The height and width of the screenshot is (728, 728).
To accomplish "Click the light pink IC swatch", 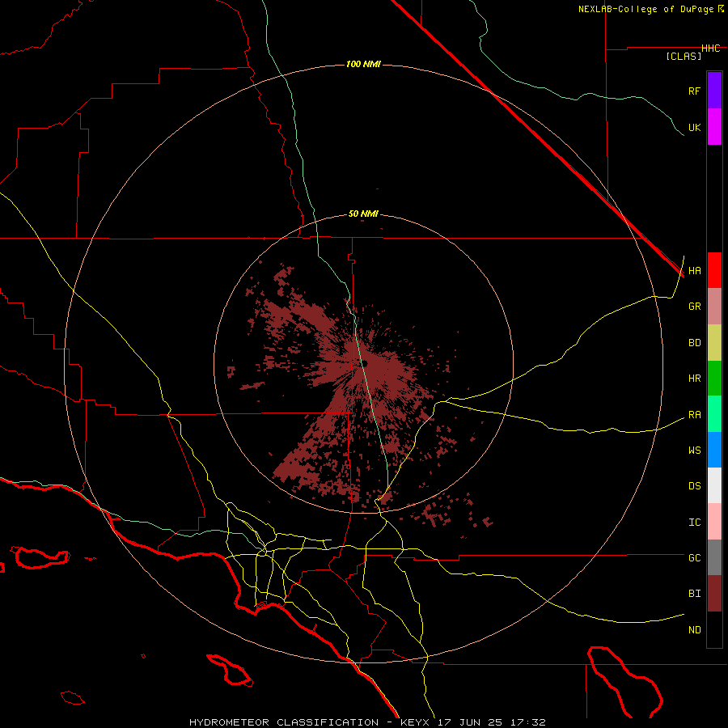I will [x=714, y=522].
